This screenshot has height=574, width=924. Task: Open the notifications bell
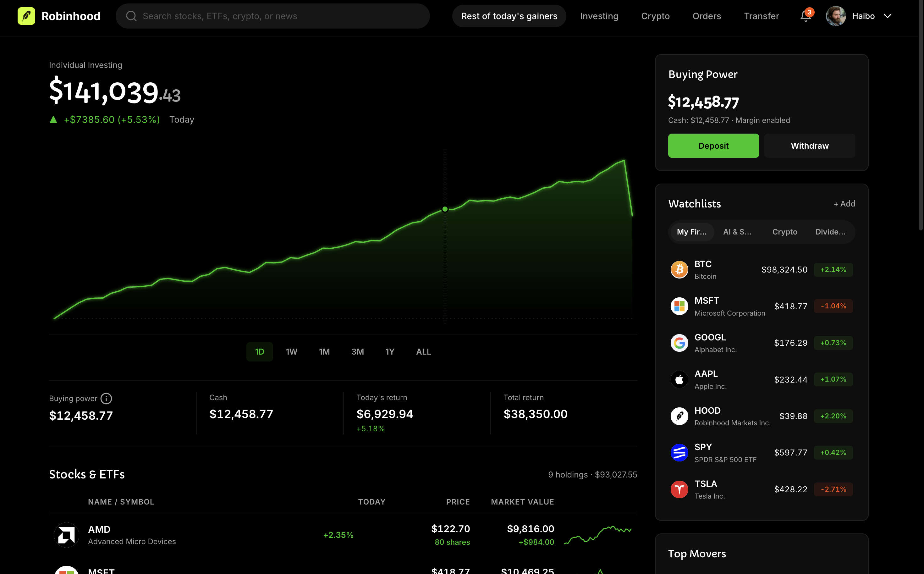click(806, 16)
